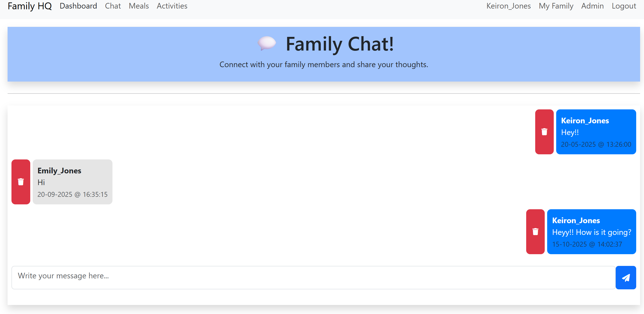Click the trash icon next to the first message
Screen dimensions: 644x314
point(545,132)
